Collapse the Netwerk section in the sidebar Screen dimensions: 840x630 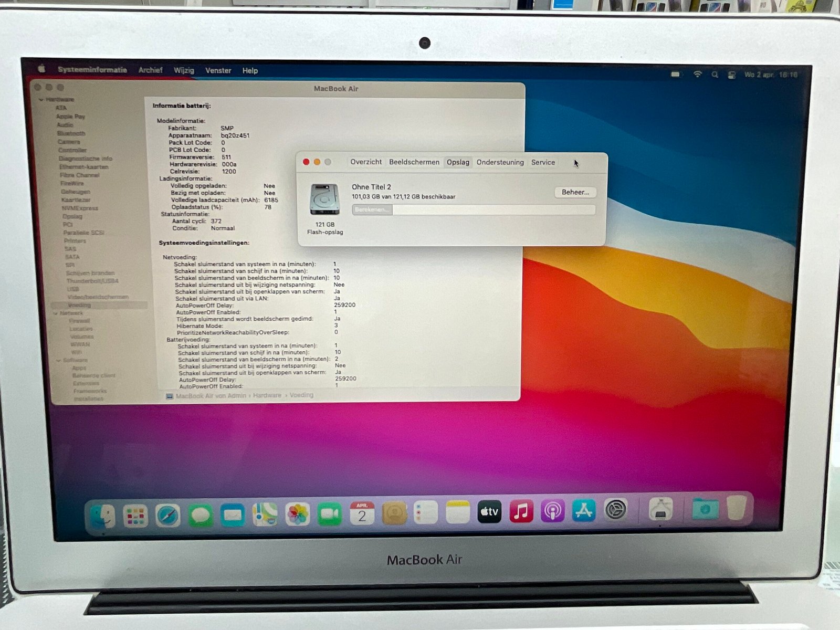(x=56, y=313)
